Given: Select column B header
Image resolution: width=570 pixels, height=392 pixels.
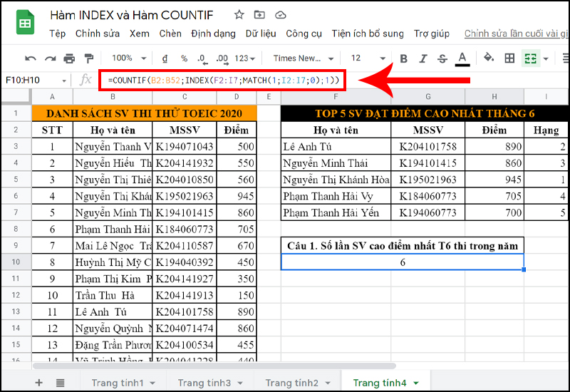Looking at the screenshot, I should [x=113, y=97].
